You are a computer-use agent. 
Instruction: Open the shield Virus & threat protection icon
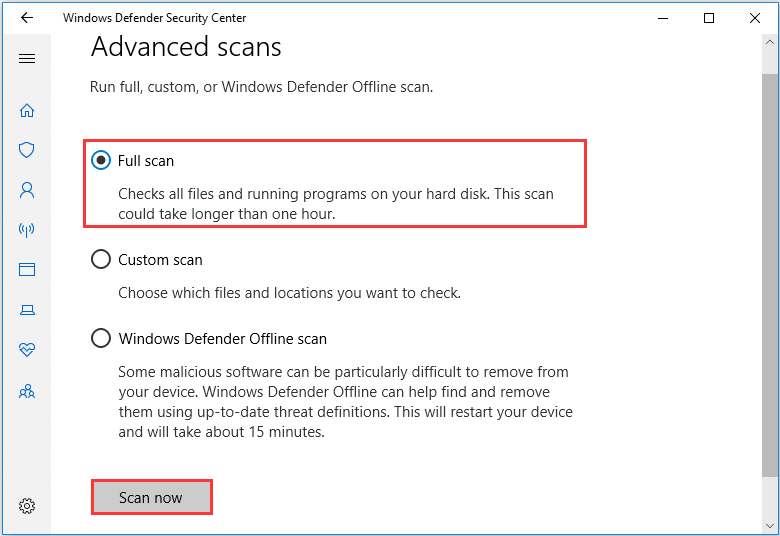(27, 150)
